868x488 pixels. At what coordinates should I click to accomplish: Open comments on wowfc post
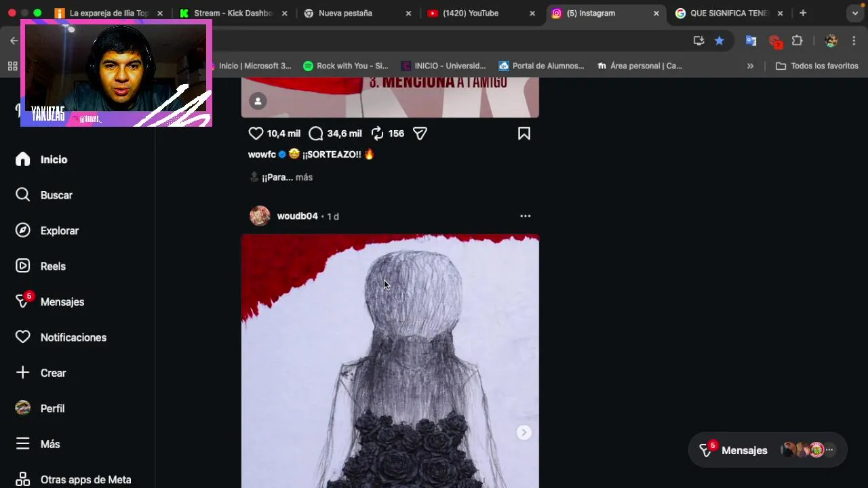tap(316, 134)
